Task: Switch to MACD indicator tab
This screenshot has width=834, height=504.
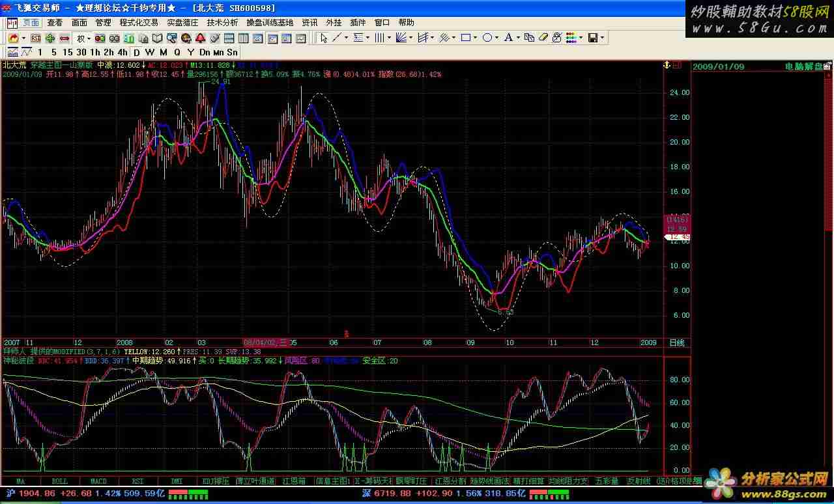Action: click(x=98, y=481)
